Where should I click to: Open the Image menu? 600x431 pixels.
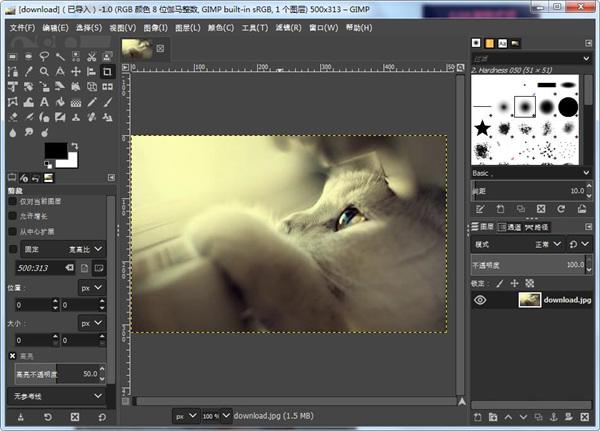(155, 28)
